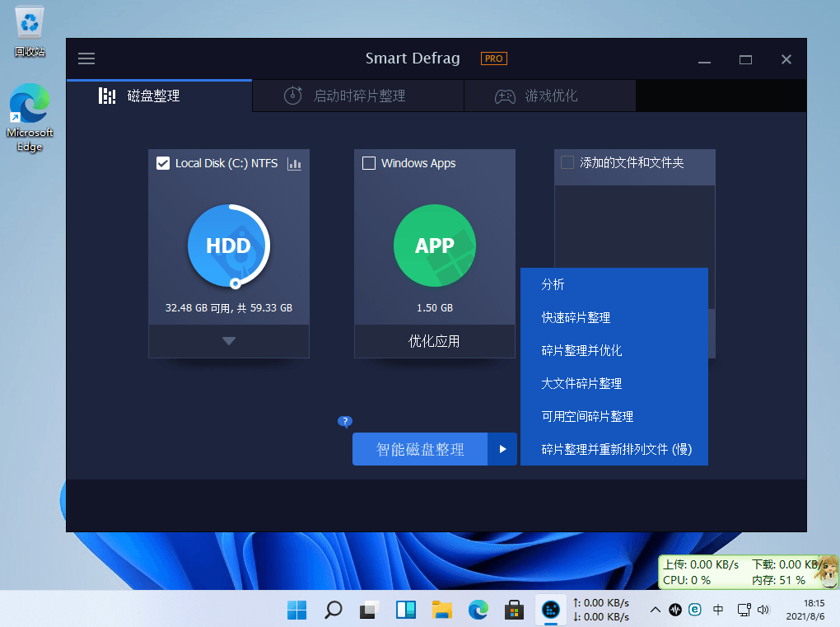Open Microsoft Store from taskbar

pyautogui.click(x=514, y=610)
